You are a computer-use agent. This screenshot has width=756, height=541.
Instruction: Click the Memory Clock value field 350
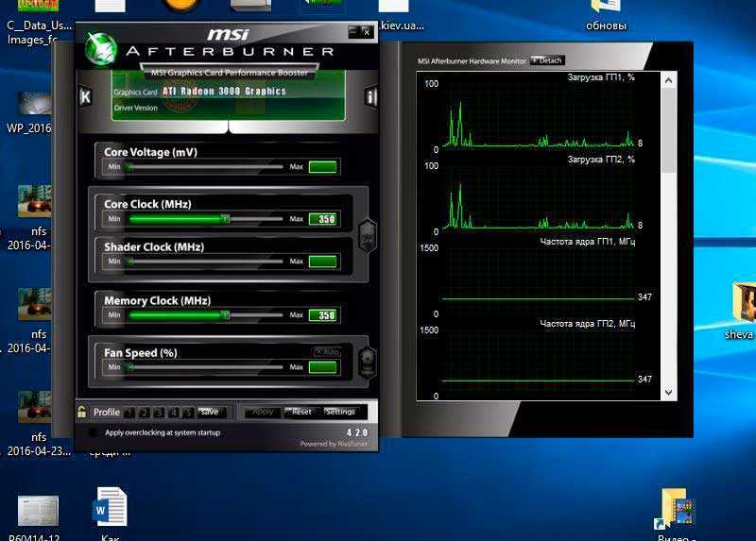[x=323, y=315]
